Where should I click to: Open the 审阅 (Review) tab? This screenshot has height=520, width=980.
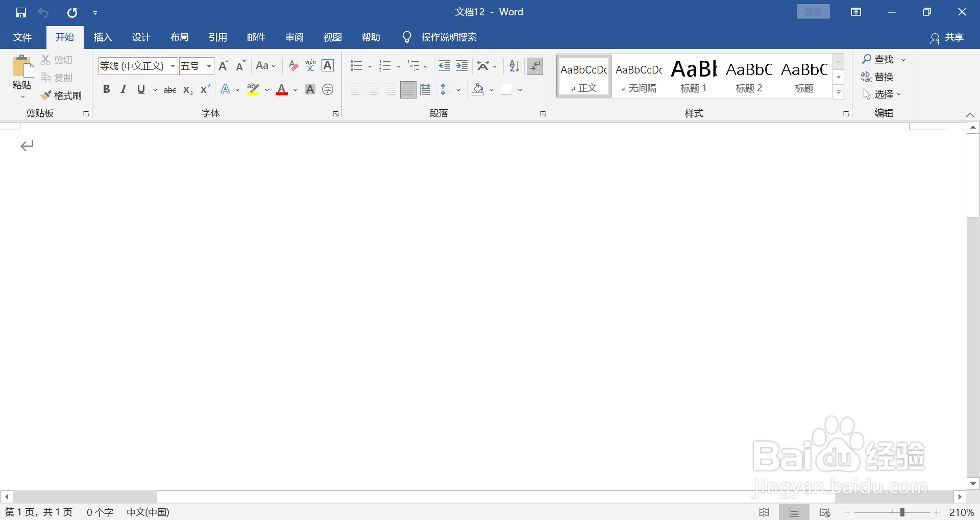click(x=294, y=37)
